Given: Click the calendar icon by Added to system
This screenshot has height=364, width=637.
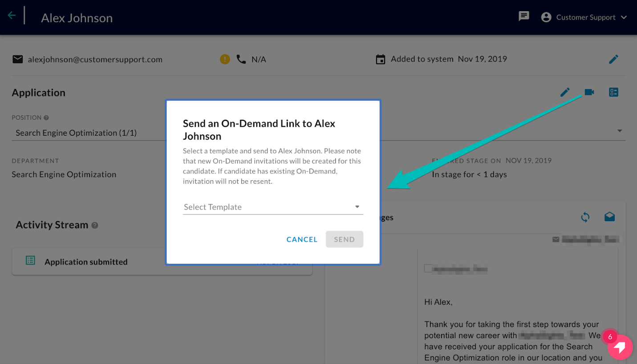Looking at the screenshot, I should tap(381, 59).
